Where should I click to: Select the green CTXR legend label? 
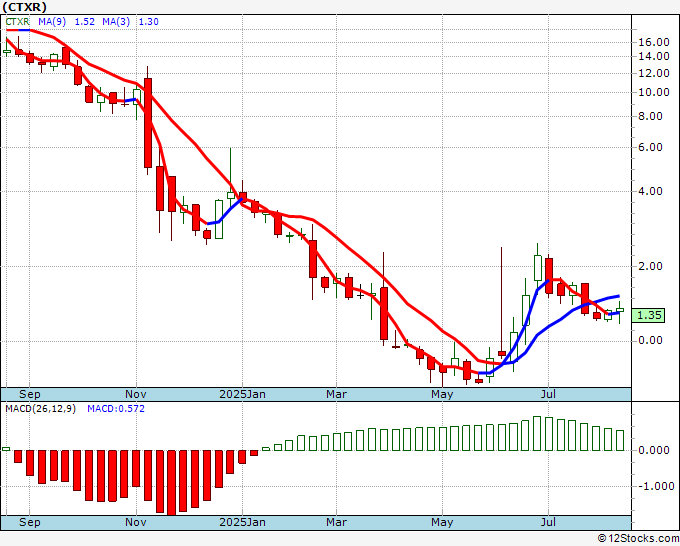[17, 22]
